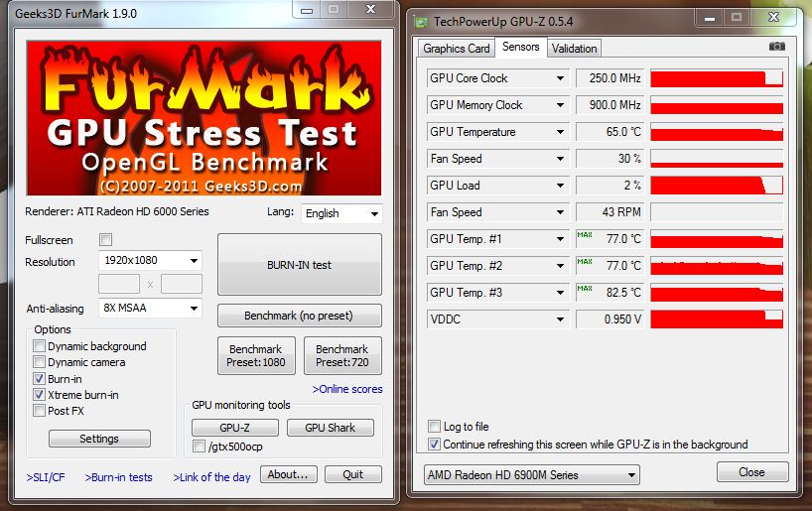Click the Link of the day
Viewport: 812px width, 511px height.
pyautogui.click(x=211, y=477)
